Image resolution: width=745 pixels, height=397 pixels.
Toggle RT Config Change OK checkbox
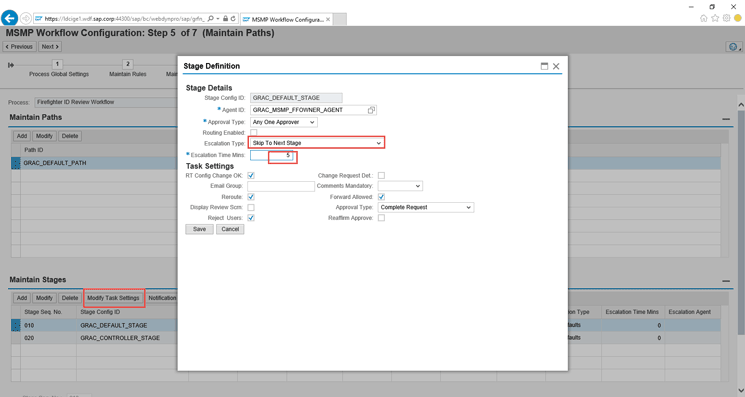click(x=251, y=175)
